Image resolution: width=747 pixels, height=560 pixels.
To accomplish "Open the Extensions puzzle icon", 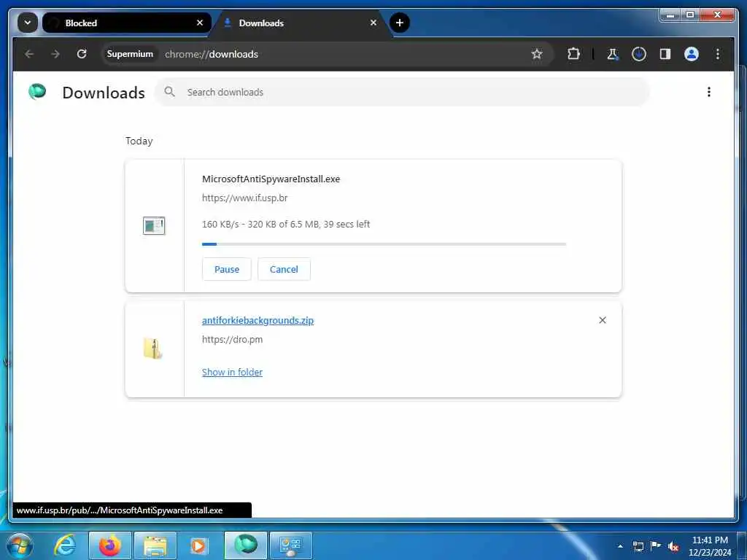I will click(573, 54).
